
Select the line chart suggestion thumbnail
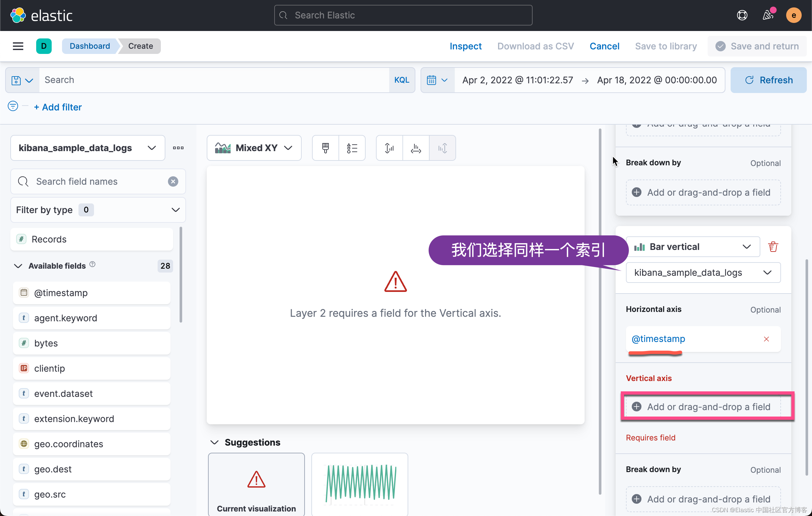coord(359,484)
